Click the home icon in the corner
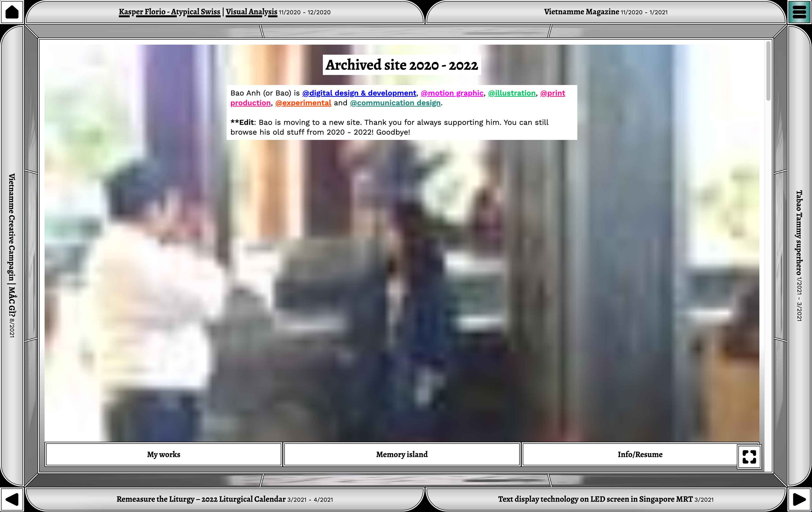The image size is (812, 512). (12, 12)
